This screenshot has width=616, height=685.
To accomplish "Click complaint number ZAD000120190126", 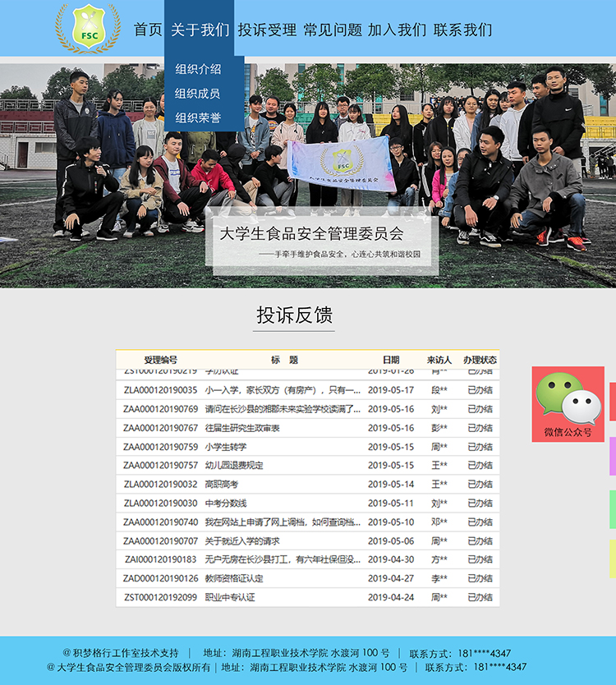I will (161, 578).
